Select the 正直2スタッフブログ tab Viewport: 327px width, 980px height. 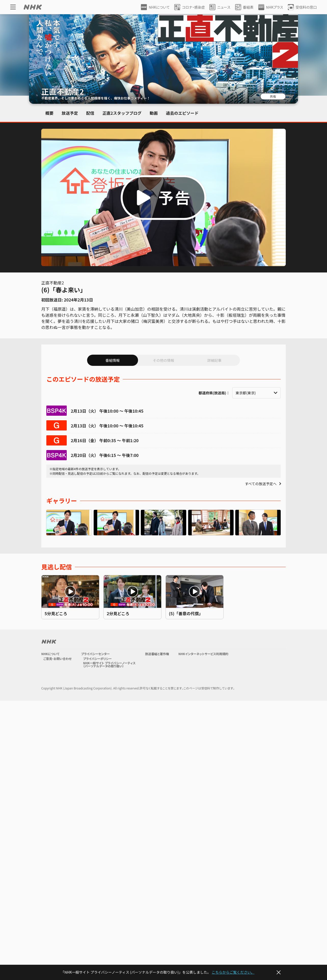coord(122,113)
